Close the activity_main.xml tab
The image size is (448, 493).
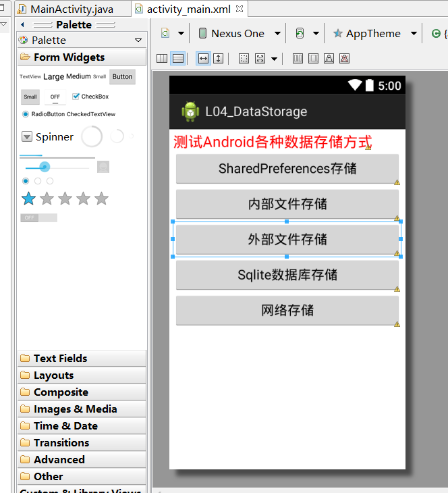click(240, 9)
